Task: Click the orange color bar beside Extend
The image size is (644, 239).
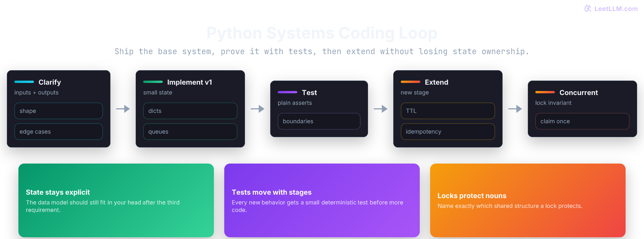Action: click(411, 82)
